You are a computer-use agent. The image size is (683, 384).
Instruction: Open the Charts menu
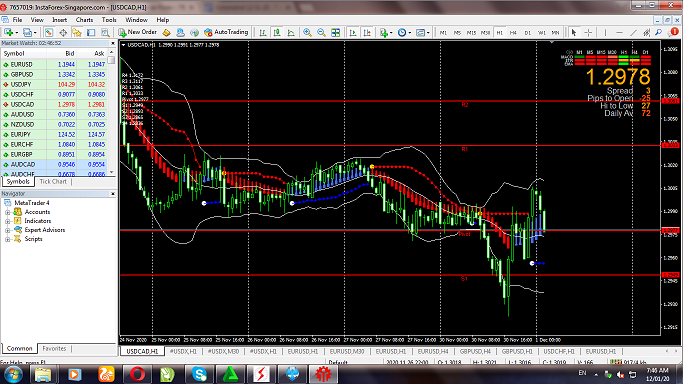84,20
